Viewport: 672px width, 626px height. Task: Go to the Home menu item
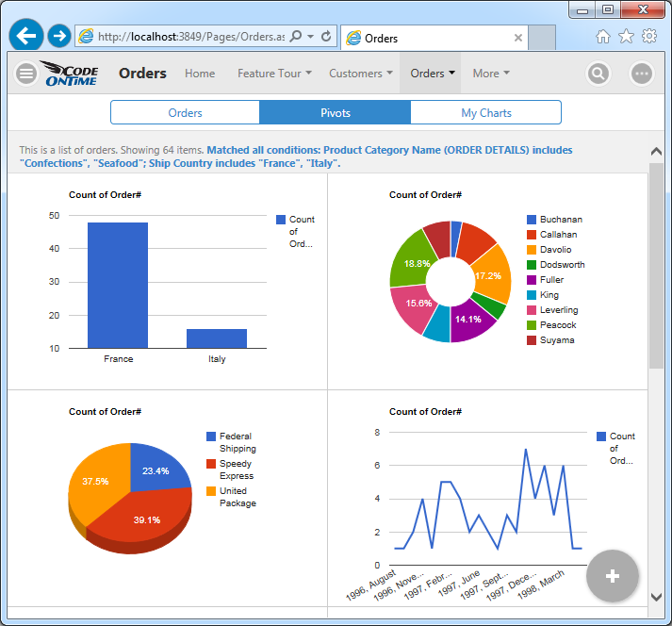200,74
